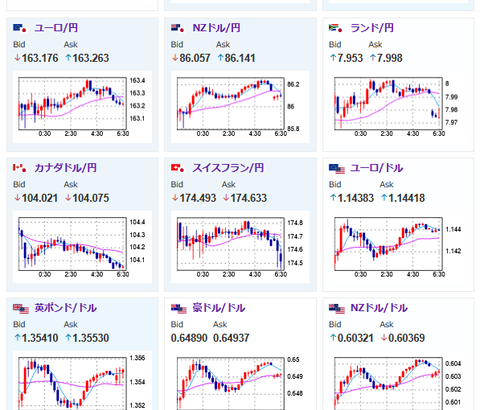Image resolution: width=480 pixels, height=410 pixels.
Task: Click the Canadian Dollar/Yen flag icon
Action: (20, 168)
